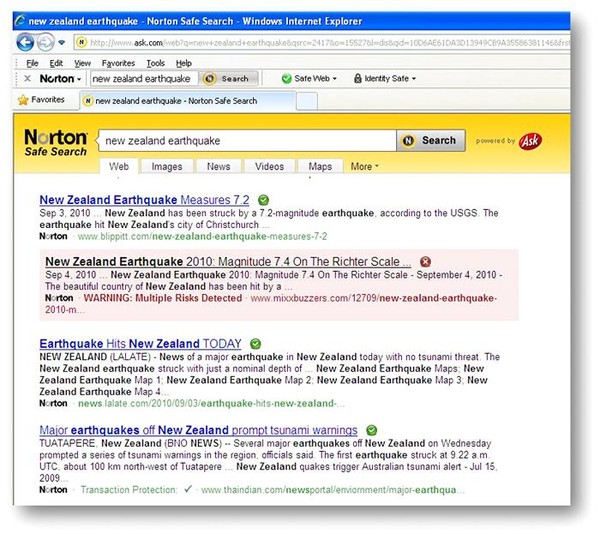Click the ask.com address bar URL
Screen dimensions: 600x534
(329, 43)
